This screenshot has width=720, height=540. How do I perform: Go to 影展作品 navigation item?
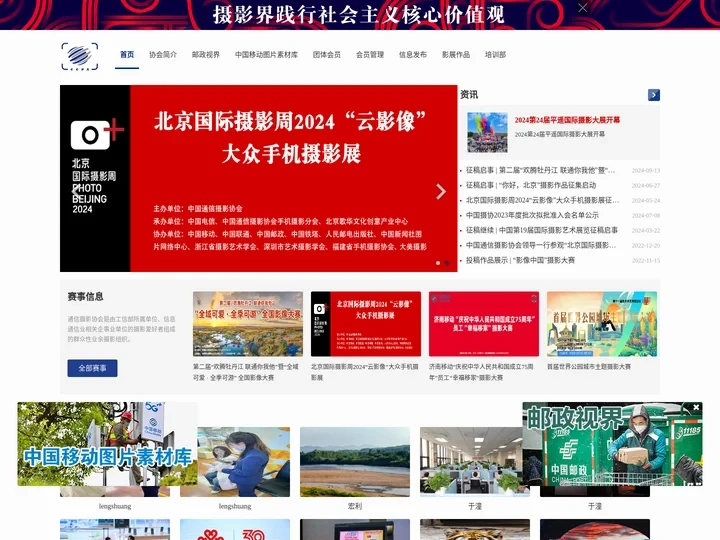(x=456, y=55)
